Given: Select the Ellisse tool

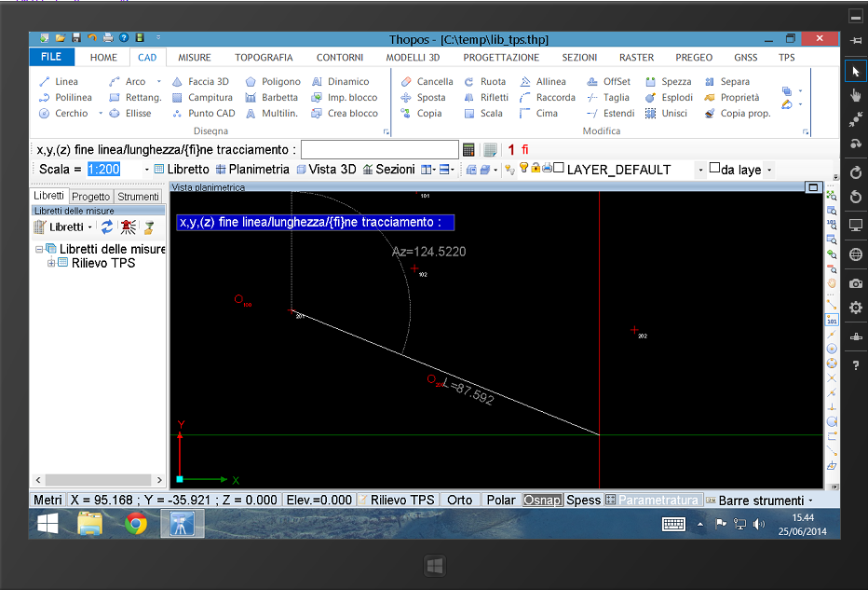Looking at the screenshot, I should 130,113.
